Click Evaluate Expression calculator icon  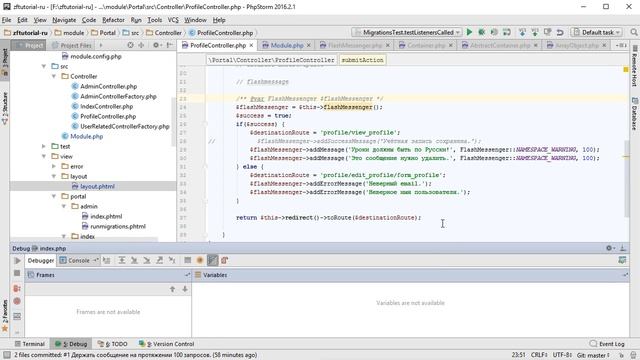(187, 260)
